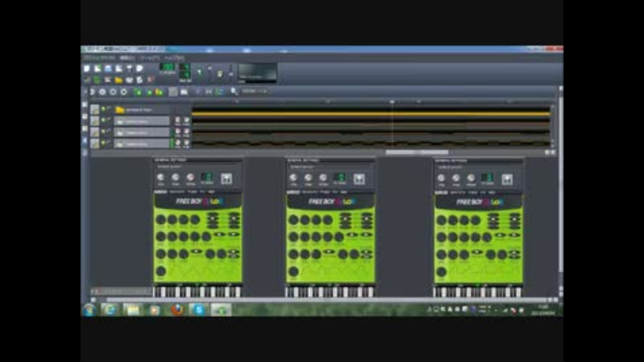Screen dimensions: 644x362
Task: Play the song in the Song Editor
Action: (x=92, y=92)
